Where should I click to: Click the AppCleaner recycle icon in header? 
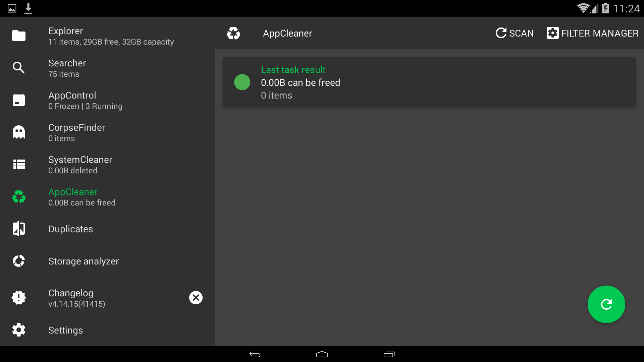pyautogui.click(x=233, y=33)
